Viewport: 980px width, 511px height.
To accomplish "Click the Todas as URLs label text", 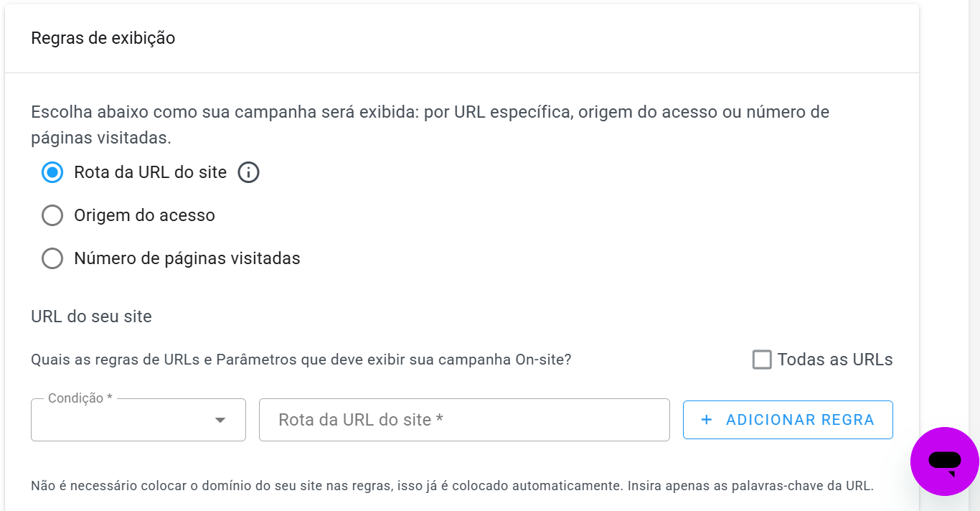I will point(835,360).
